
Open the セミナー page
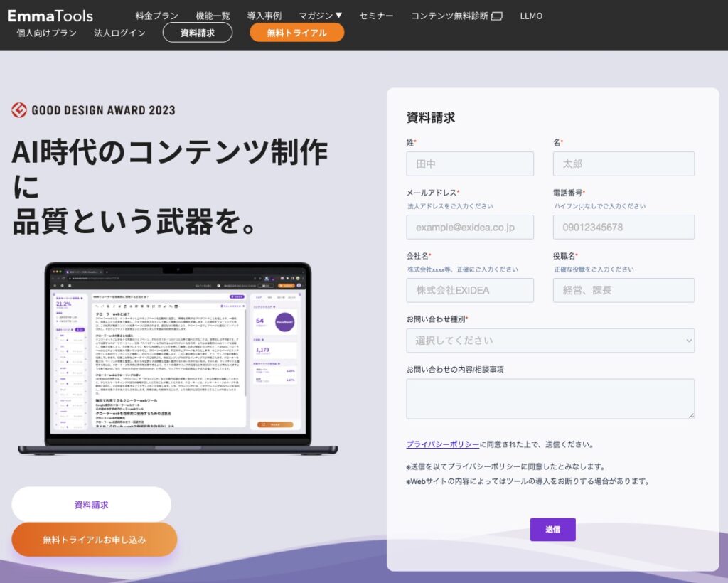pos(376,16)
